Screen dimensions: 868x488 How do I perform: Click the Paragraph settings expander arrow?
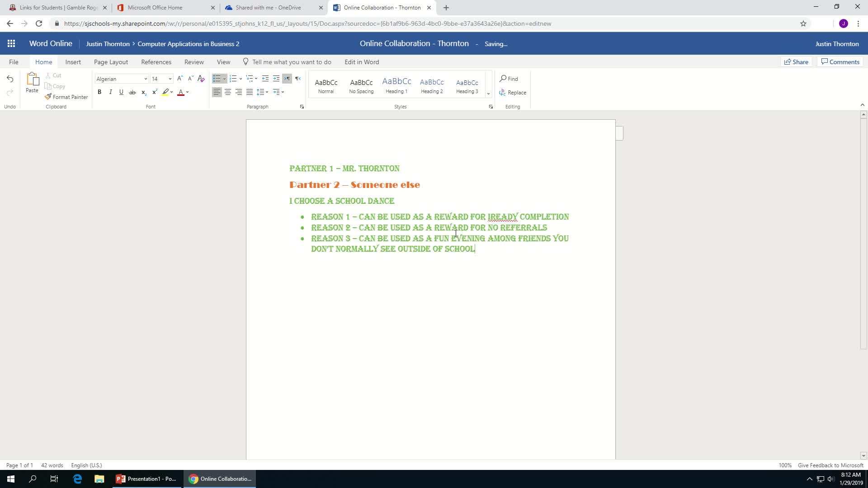tap(302, 107)
